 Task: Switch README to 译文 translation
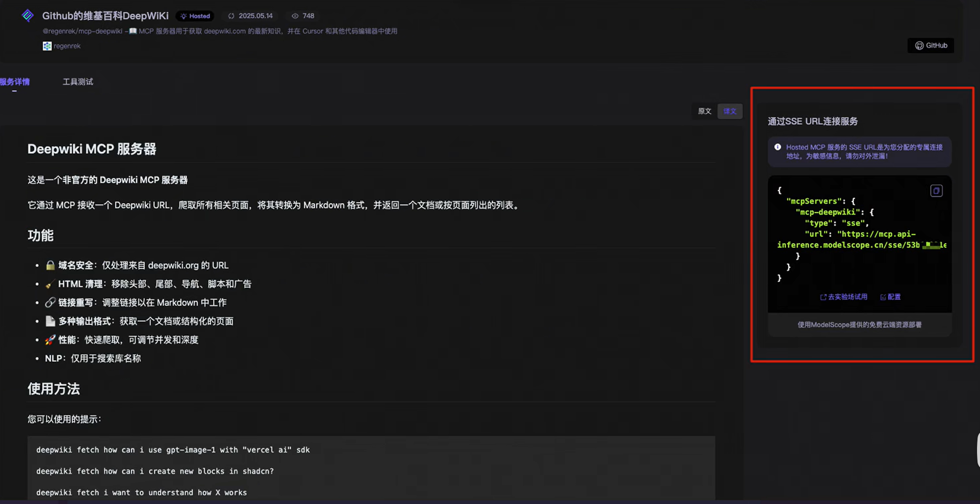[730, 111]
